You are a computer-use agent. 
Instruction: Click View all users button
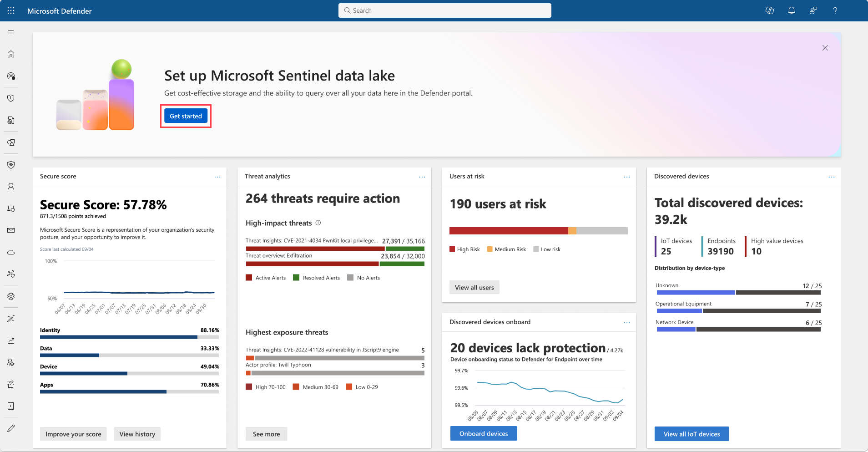474,287
